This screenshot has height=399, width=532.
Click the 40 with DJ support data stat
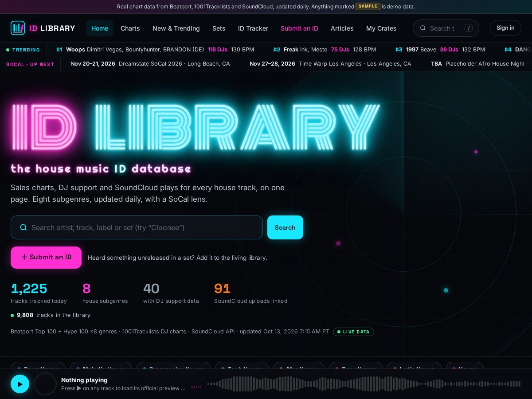[171, 293]
